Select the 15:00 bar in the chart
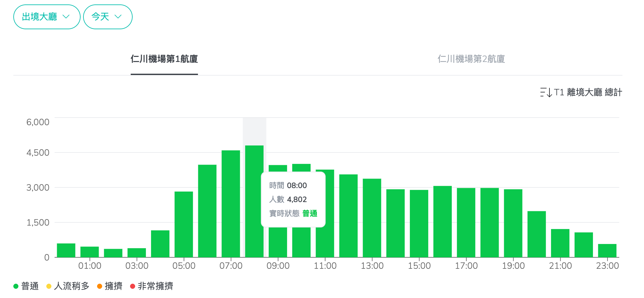 coord(419,224)
